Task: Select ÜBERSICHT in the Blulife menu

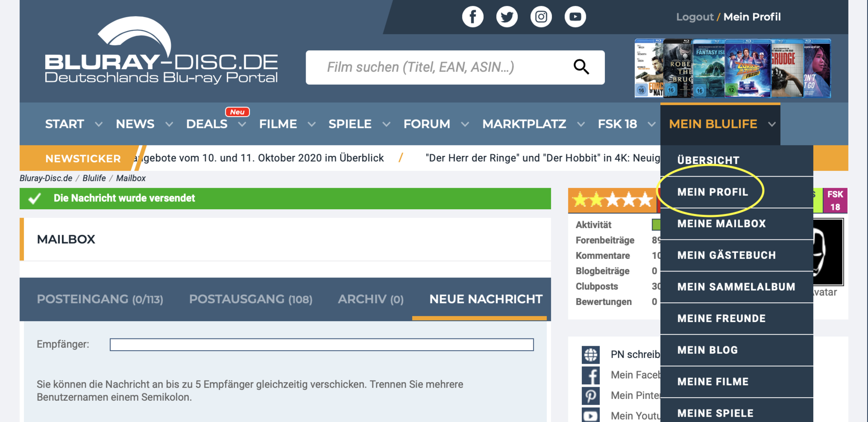Action: click(x=736, y=160)
